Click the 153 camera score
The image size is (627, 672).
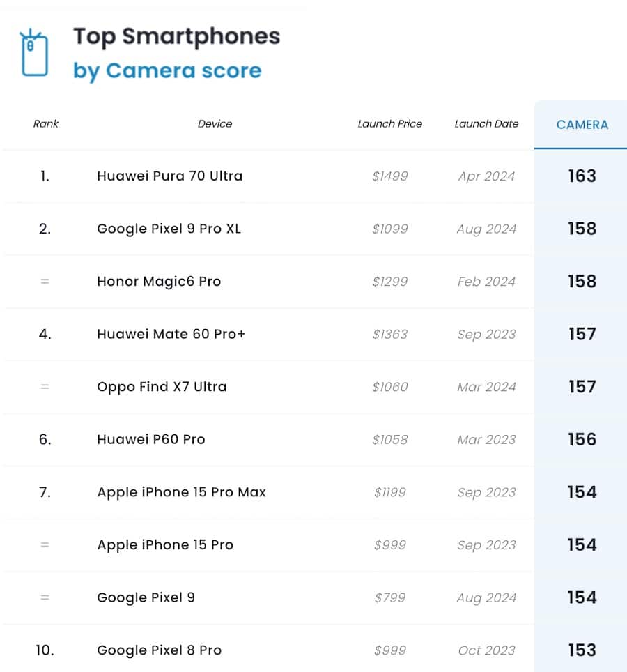(x=582, y=650)
